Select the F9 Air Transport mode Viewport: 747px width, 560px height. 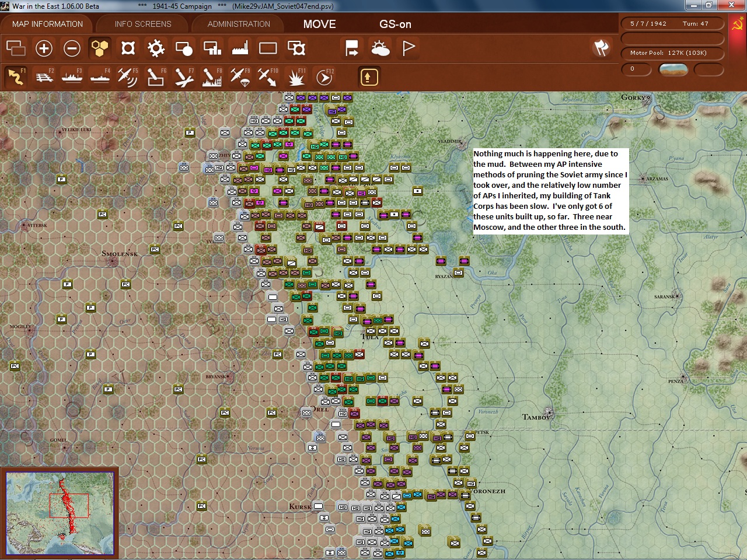[240, 76]
